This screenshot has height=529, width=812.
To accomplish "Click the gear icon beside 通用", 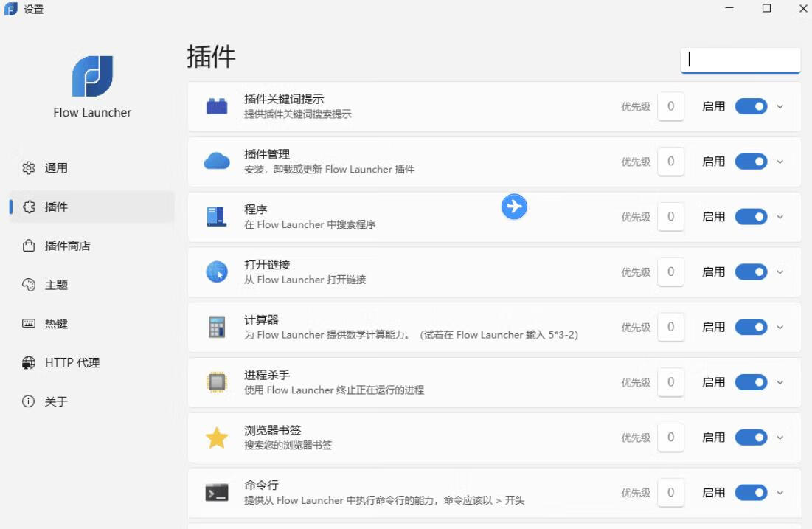I will click(x=29, y=168).
